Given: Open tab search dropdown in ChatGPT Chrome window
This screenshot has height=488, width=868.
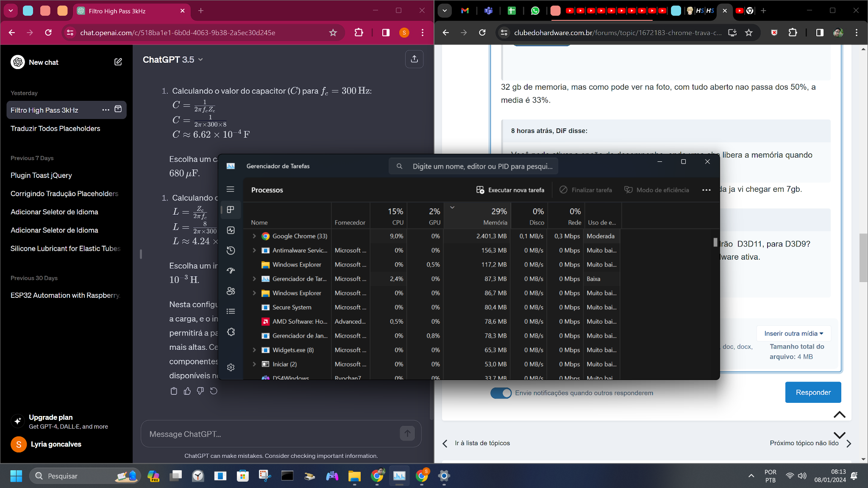Looking at the screenshot, I should tap(11, 11).
